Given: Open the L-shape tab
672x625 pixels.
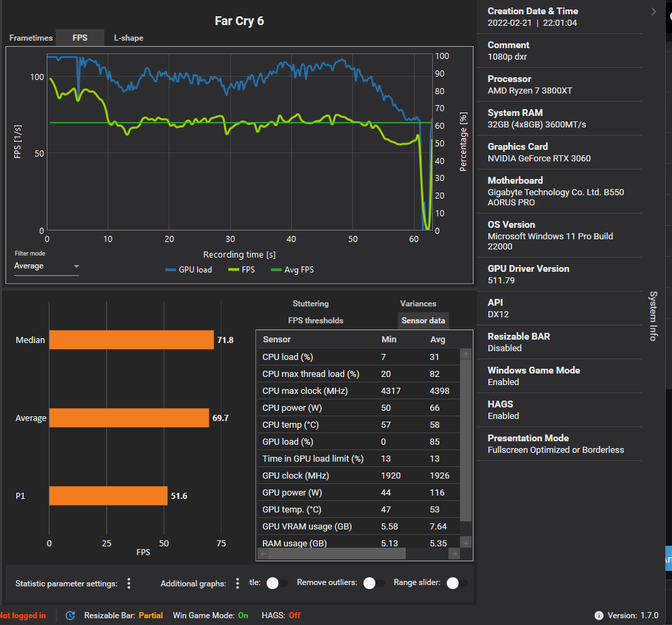Looking at the screenshot, I should [129, 38].
